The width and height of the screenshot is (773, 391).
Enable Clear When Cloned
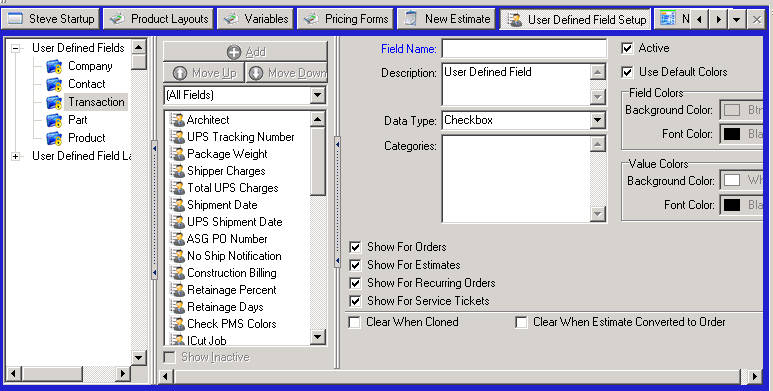(x=354, y=322)
